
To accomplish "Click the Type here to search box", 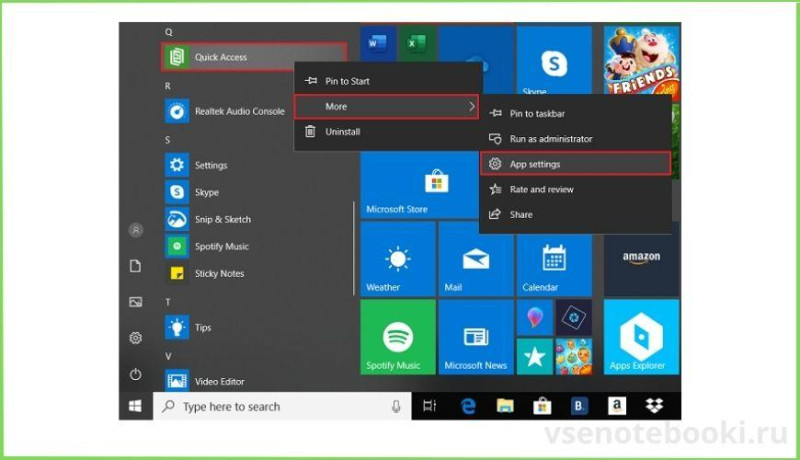I will point(282,406).
